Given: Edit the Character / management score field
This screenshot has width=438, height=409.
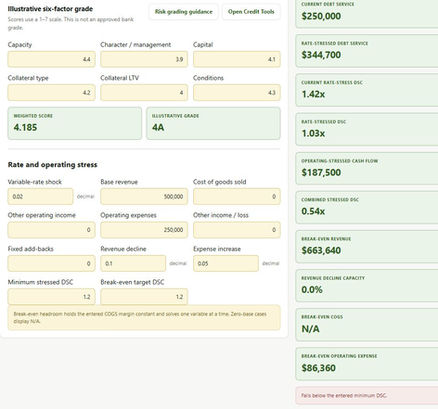Looking at the screenshot, I should (x=144, y=59).
